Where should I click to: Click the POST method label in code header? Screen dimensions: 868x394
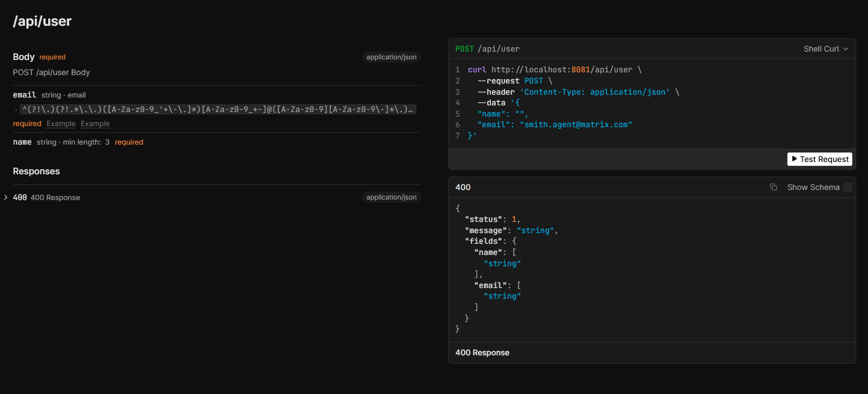[x=464, y=49]
